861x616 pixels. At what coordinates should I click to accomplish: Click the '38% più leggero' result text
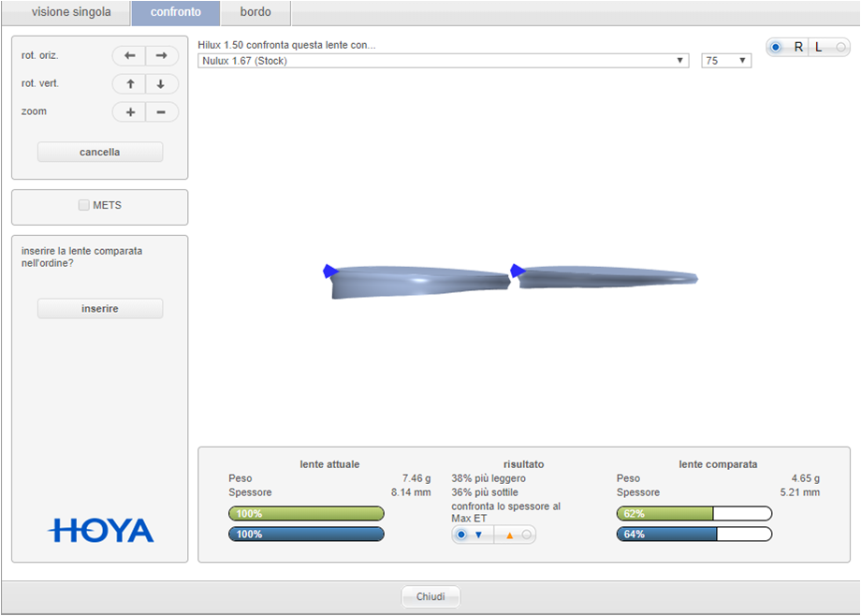coord(489,478)
